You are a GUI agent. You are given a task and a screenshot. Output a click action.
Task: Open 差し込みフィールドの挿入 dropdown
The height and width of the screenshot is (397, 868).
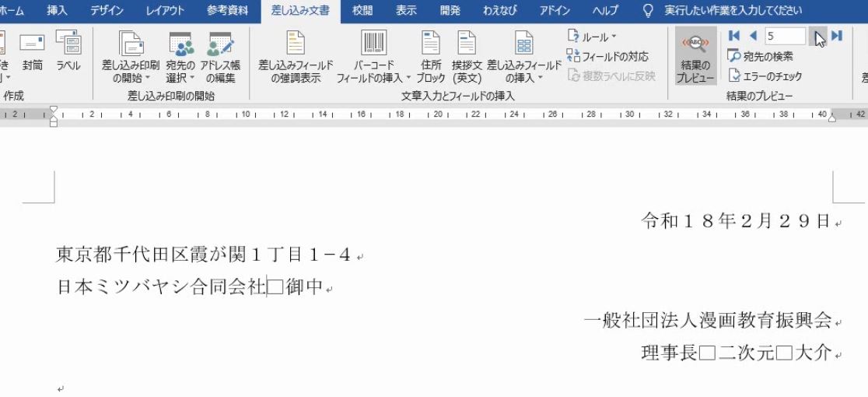[x=523, y=58]
